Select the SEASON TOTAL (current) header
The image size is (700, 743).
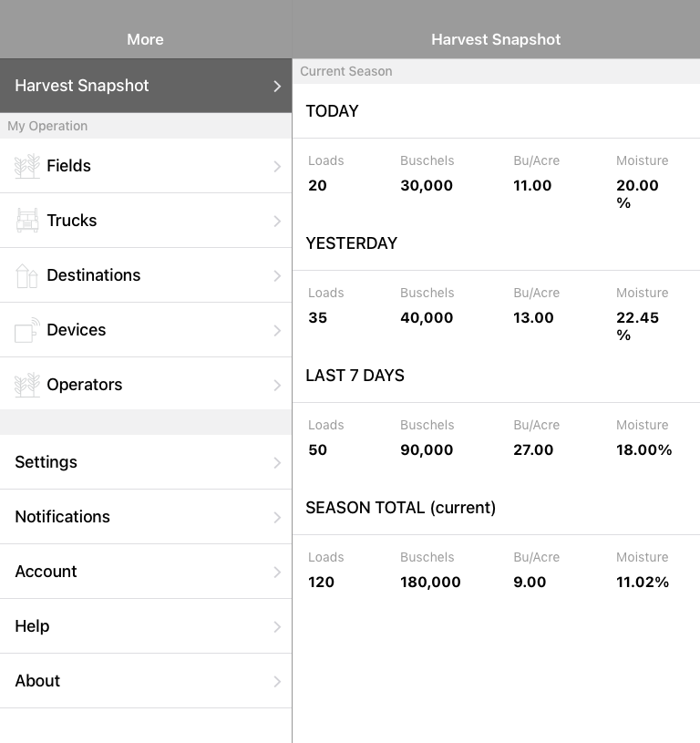coord(401,508)
